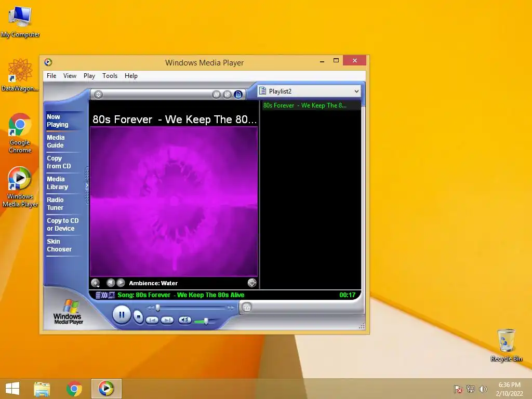532x399 pixels.
Task: Go to previous visualization
Action: click(x=110, y=283)
